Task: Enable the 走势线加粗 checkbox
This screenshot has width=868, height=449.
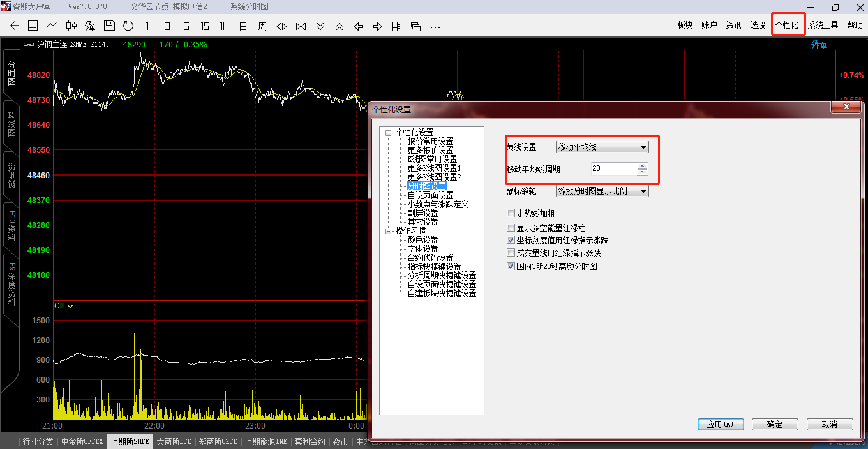Action: point(511,213)
